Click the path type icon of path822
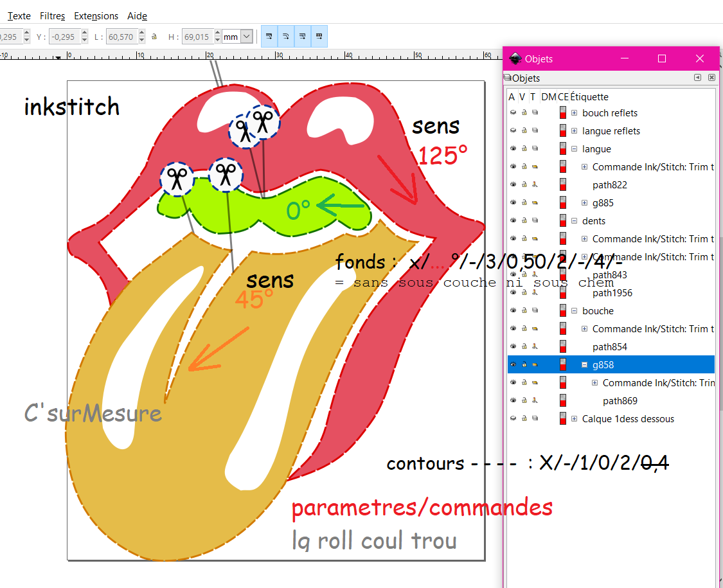Screen dimensions: 723x588 (x=535, y=184)
